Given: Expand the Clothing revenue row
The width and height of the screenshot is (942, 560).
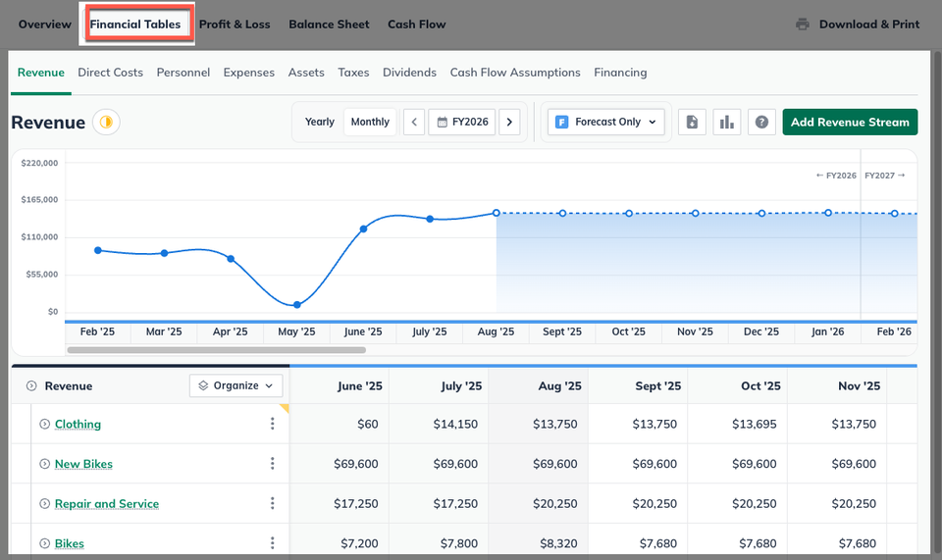Looking at the screenshot, I should coord(44,424).
